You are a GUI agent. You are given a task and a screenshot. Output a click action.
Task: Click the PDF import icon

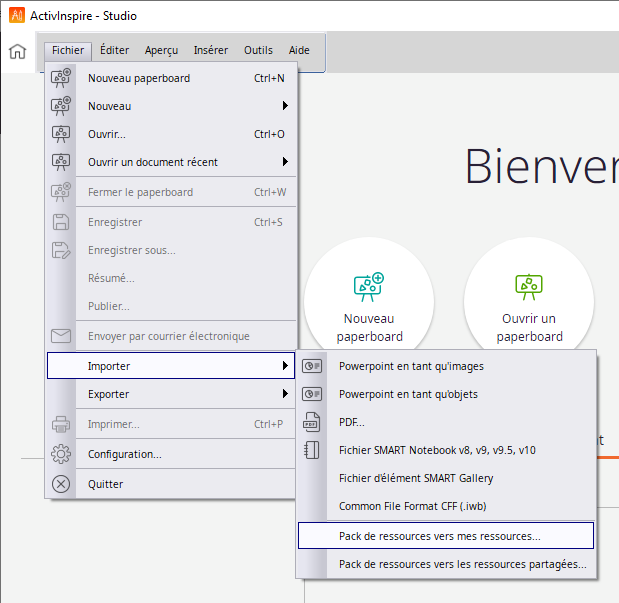pyautogui.click(x=311, y=422)
